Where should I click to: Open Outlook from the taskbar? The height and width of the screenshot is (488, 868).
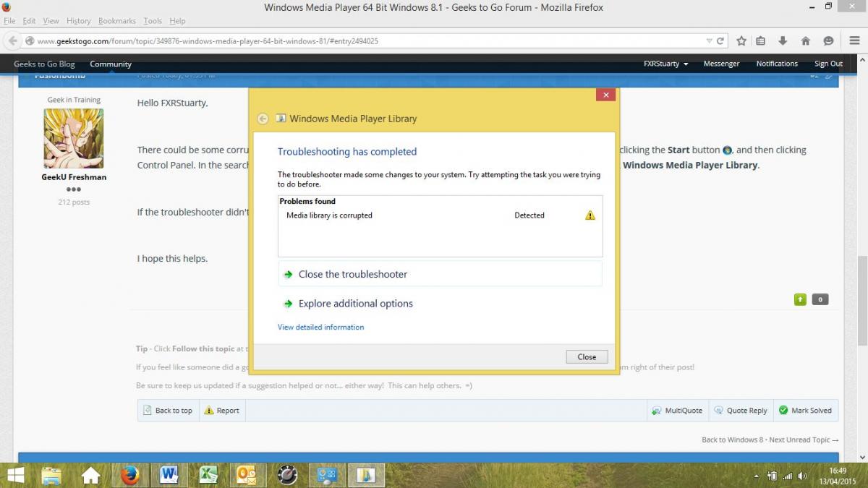(247, 475)
